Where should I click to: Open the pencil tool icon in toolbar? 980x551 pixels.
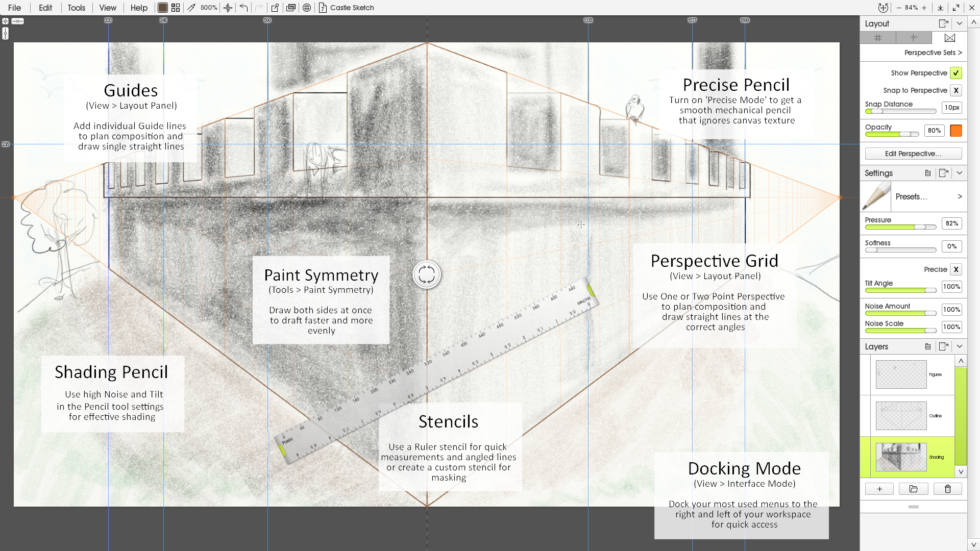(x=191, y=8)
